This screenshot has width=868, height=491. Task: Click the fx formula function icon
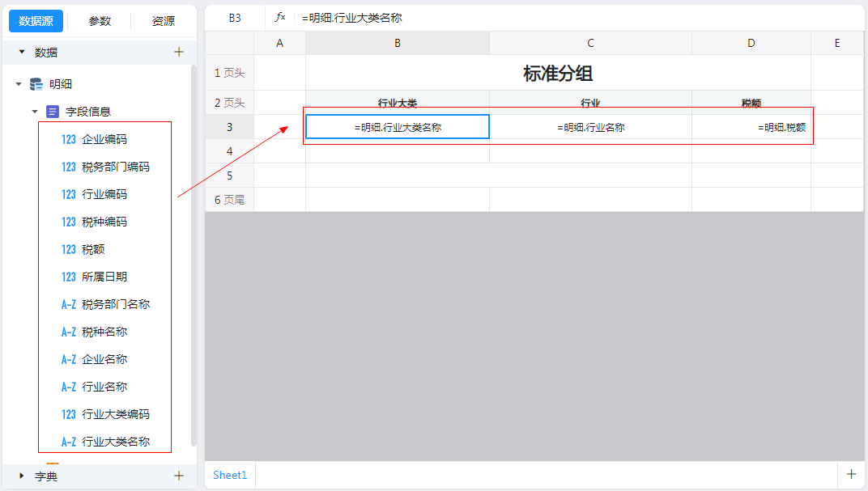[280, 17]
